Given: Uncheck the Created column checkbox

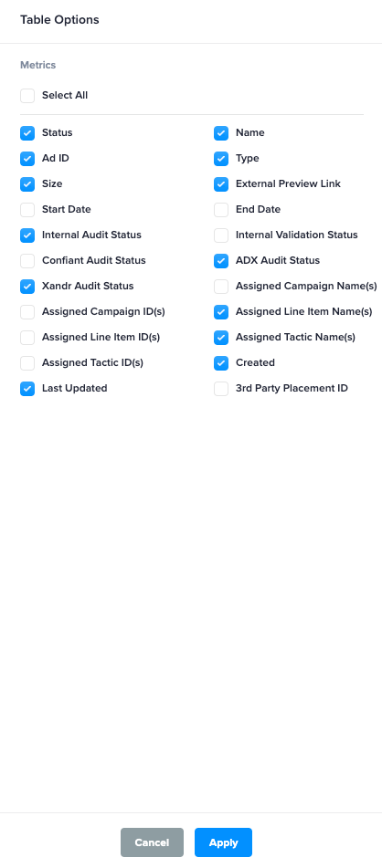Looking at the screenshot, I should tap(221, 363).
